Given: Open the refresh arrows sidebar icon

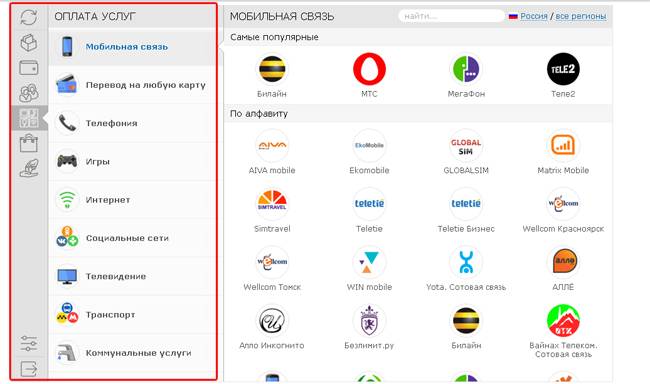Looking at the screenshot, I should click(x=29, y=17).
